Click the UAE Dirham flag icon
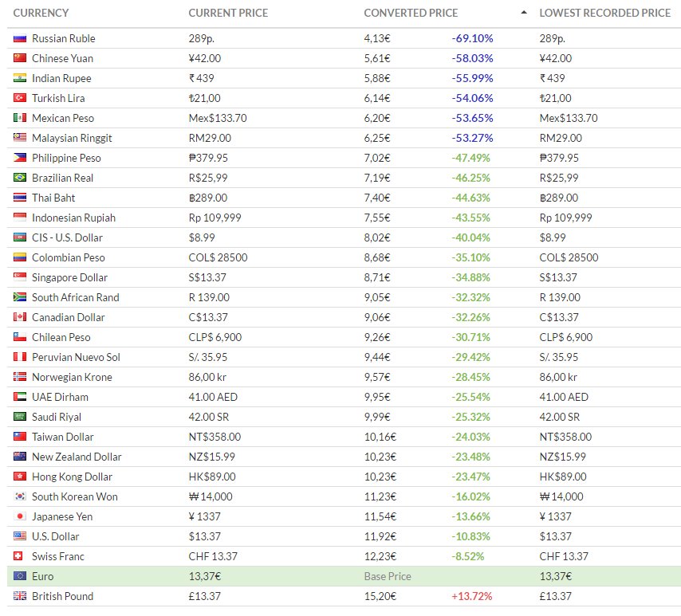Viewport: 681px width, 616px height. coord(20,397)
